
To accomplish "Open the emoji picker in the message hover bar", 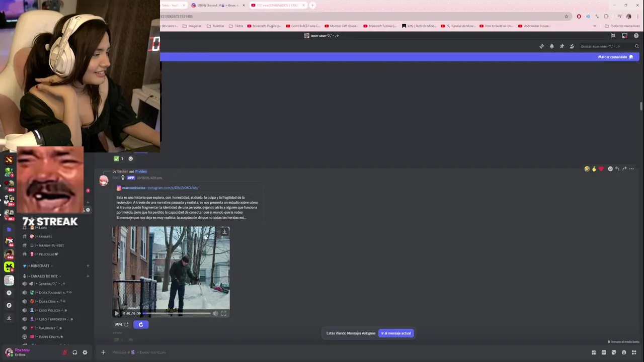I will (610, 169).
